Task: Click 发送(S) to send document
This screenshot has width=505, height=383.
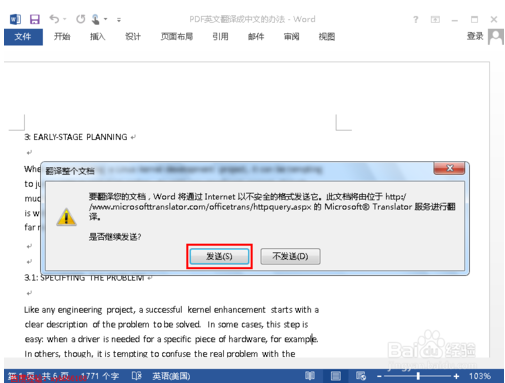Action: 219,256
